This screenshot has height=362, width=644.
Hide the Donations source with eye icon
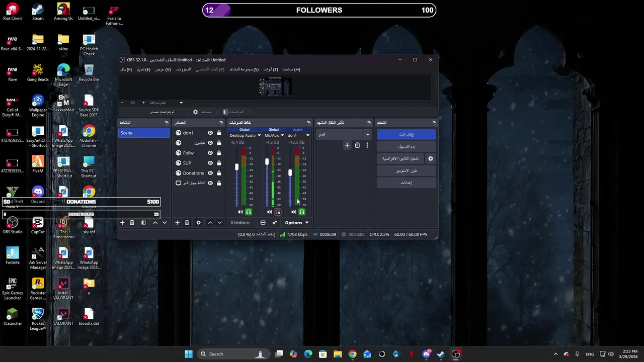[210, 173]
